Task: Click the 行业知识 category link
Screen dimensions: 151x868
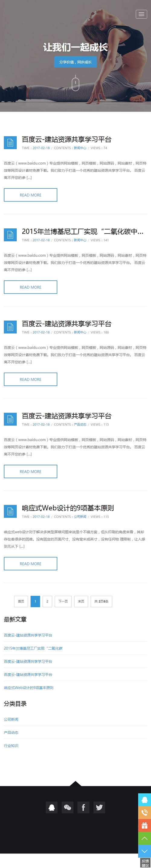Action: click(11, 745)
